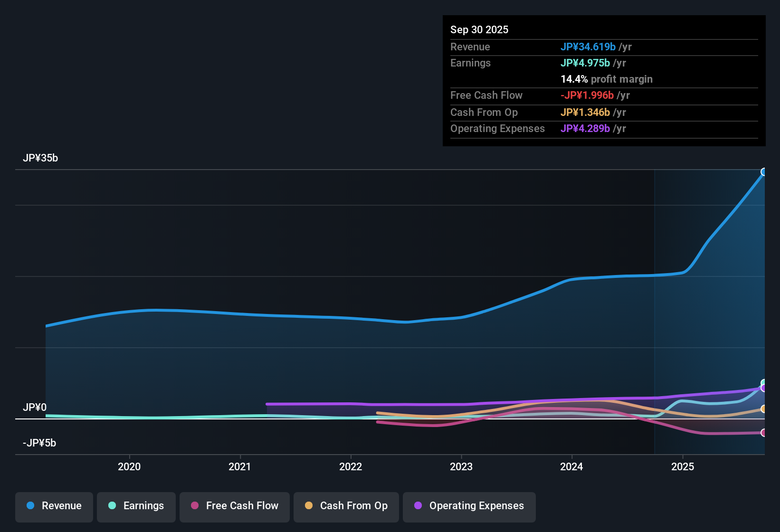Click the Operating Expenses tooltip label
The width and height of the screenshot is (780, 532).
click(x=497, y=128)
